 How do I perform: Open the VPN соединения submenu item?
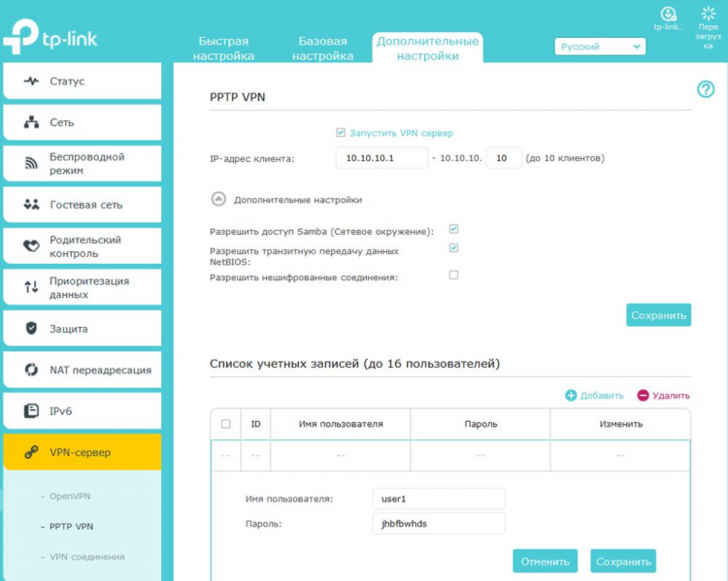(87, 557)
